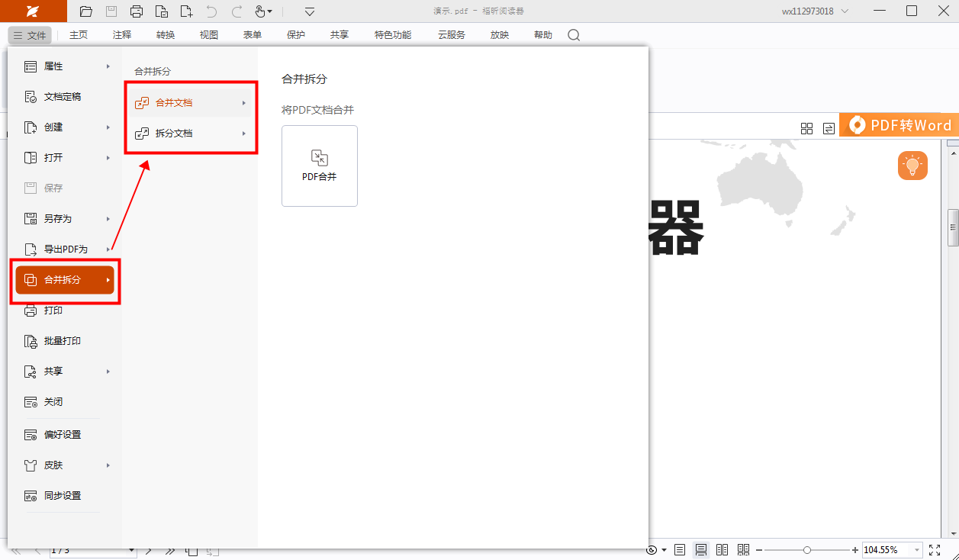959x560 pixels.
Task: Open the search magnifier icon in menu bar
Action: 574,35
